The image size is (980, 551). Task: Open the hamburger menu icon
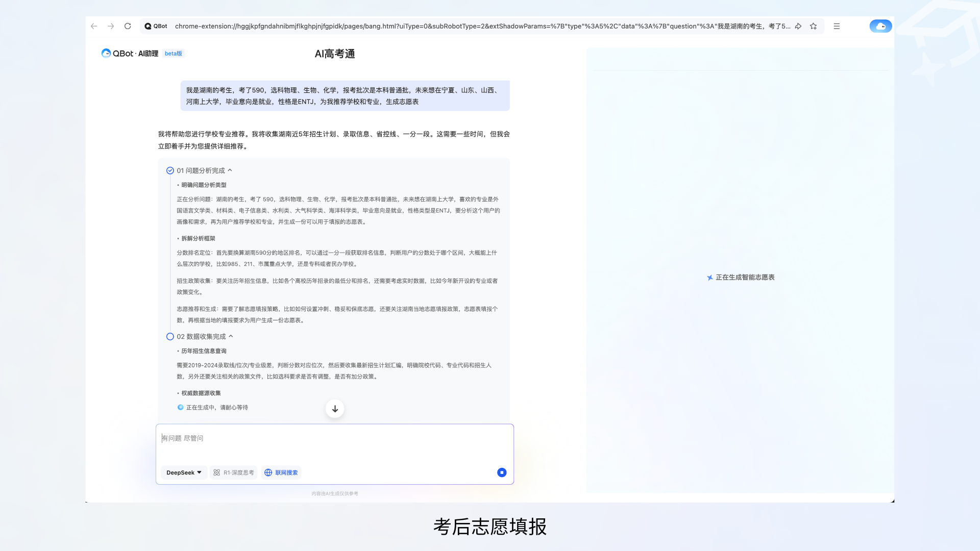tap(837, 26)
